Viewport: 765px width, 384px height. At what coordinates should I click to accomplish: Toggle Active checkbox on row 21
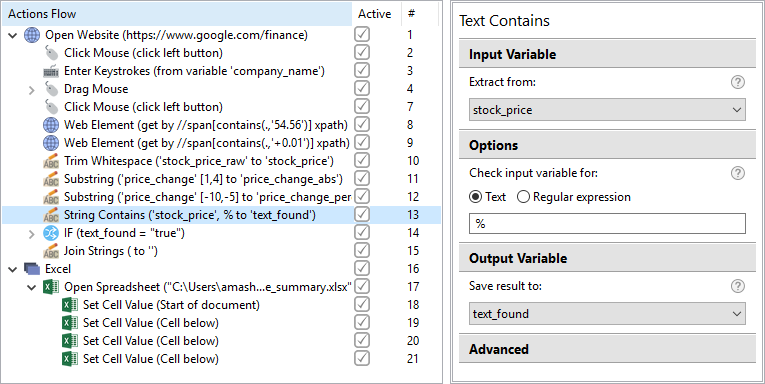362,359
